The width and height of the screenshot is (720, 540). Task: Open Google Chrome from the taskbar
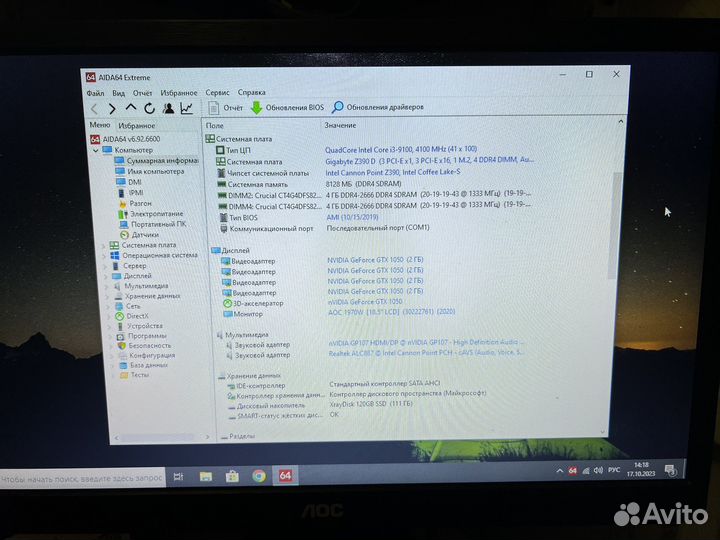point(259,476)
